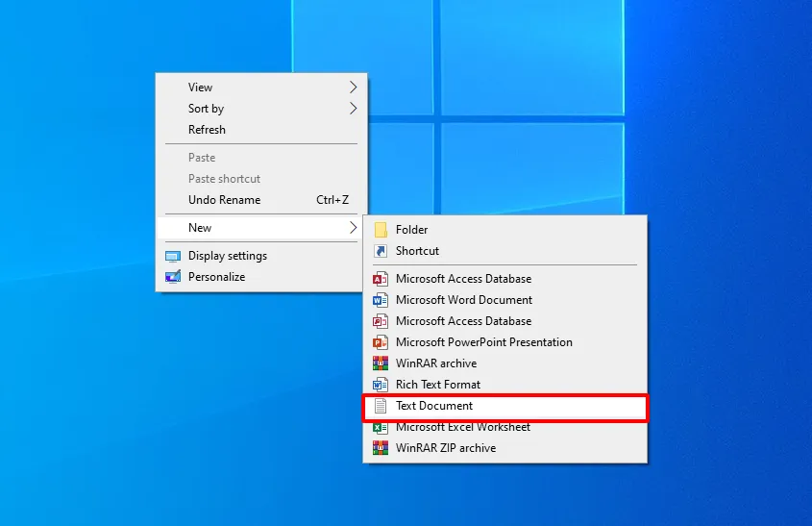
Task: Select the WinRAR ZIP archive icon
Action: 380,448
